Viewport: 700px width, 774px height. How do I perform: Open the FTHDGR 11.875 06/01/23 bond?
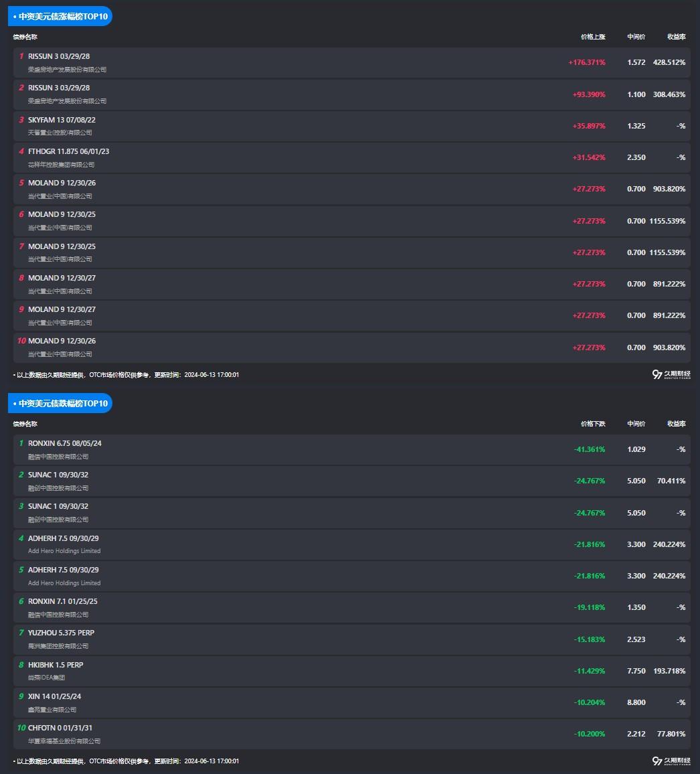point(68,151)
